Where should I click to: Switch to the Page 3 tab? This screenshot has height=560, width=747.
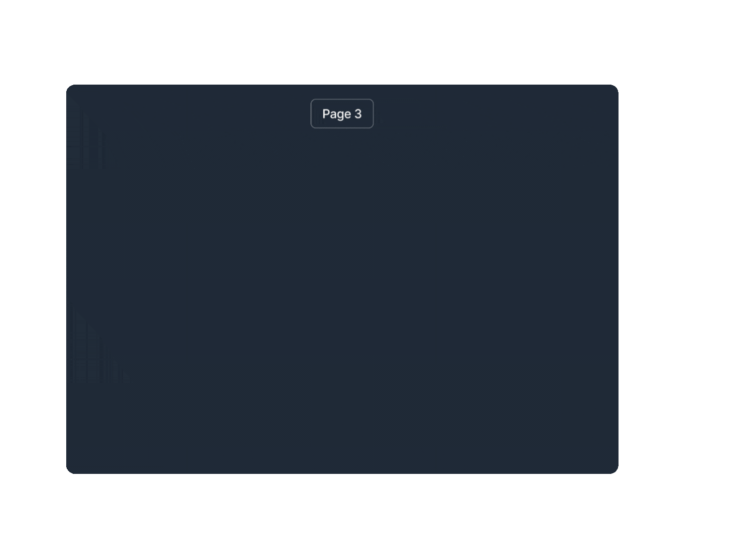tap(342, 113)
